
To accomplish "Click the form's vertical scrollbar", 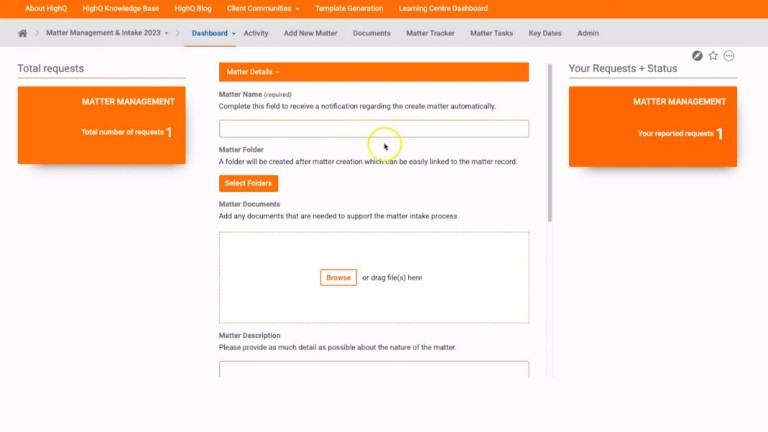I will [x=549, y=140].
